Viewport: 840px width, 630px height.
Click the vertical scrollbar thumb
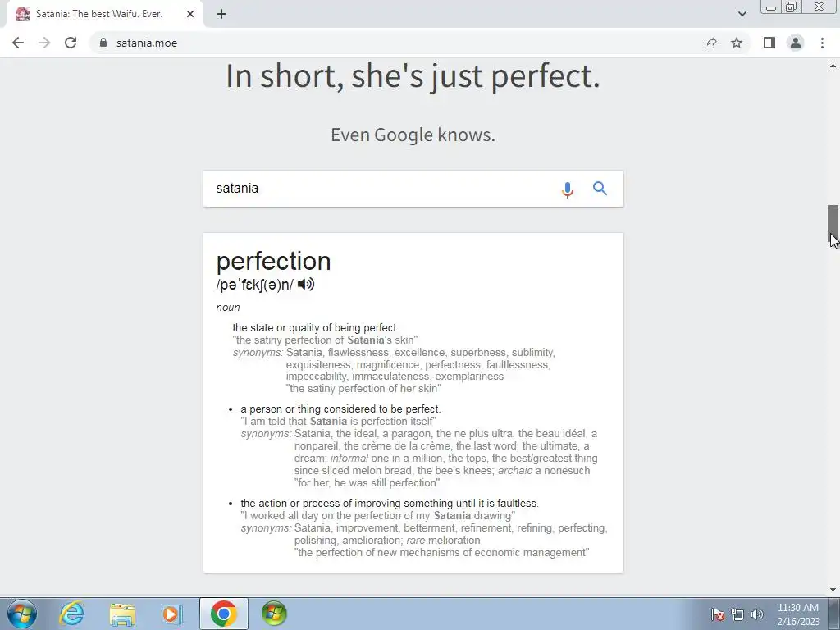(x=833, y=224)
